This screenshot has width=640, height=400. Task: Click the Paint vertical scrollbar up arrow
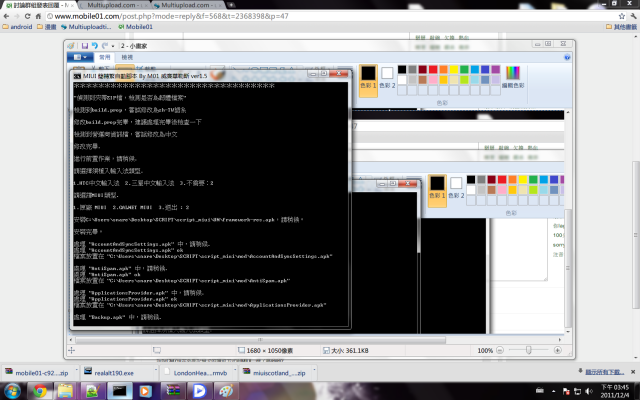point(568,112)
